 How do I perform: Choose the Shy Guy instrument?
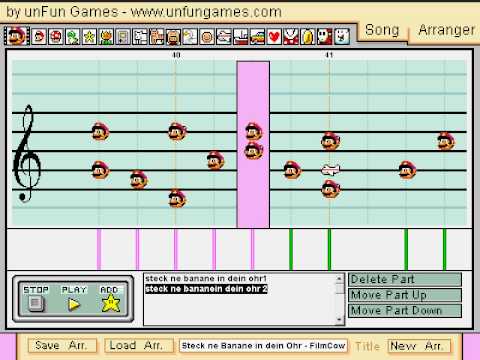click(325, 37)
